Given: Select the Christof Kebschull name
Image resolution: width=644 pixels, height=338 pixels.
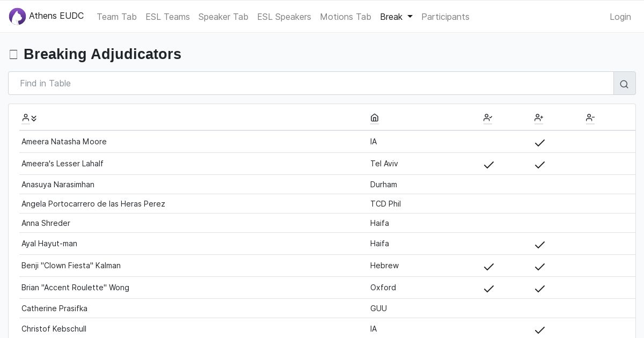Looking at the screenshot, I should 54,329.
